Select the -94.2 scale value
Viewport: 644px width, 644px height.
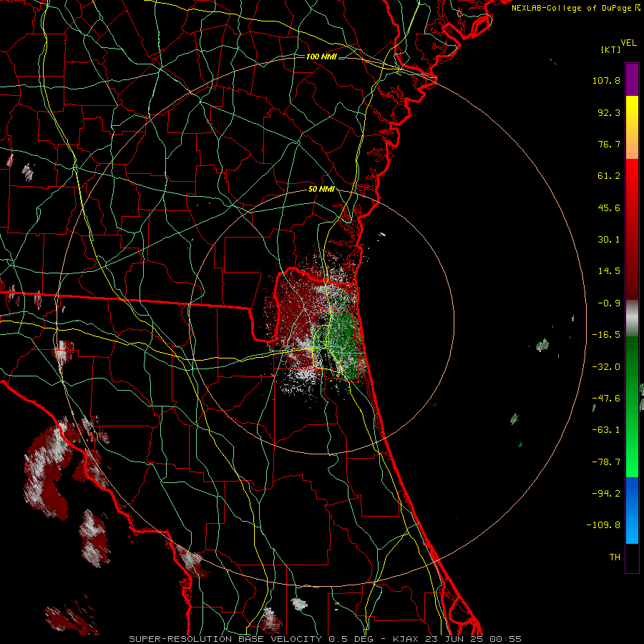(x=606, y=494)
